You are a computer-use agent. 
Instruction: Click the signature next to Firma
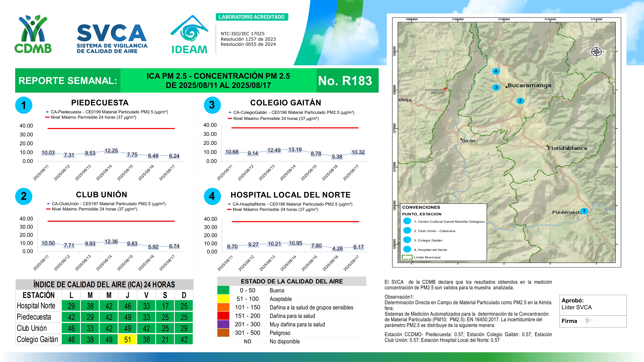[589, 320]
